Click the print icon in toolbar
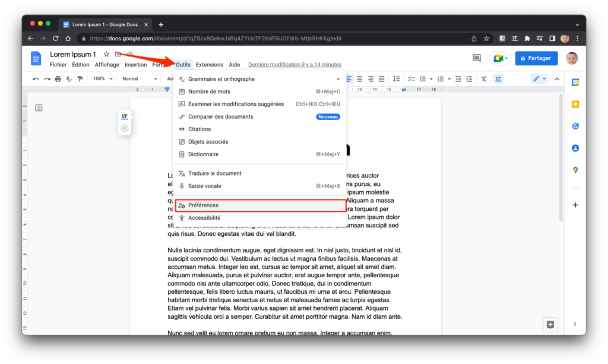 tap(58, 79)
